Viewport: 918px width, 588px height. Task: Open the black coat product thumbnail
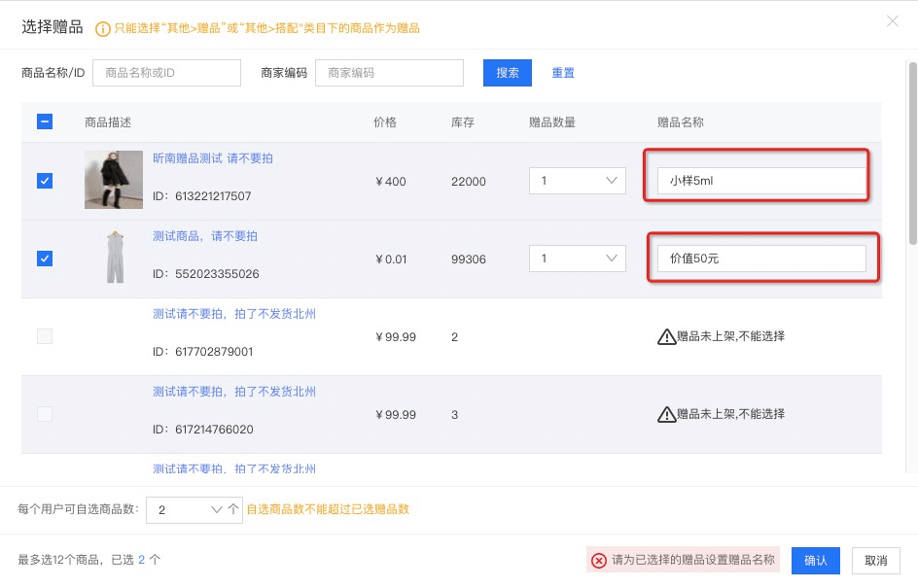pos(114,180)
